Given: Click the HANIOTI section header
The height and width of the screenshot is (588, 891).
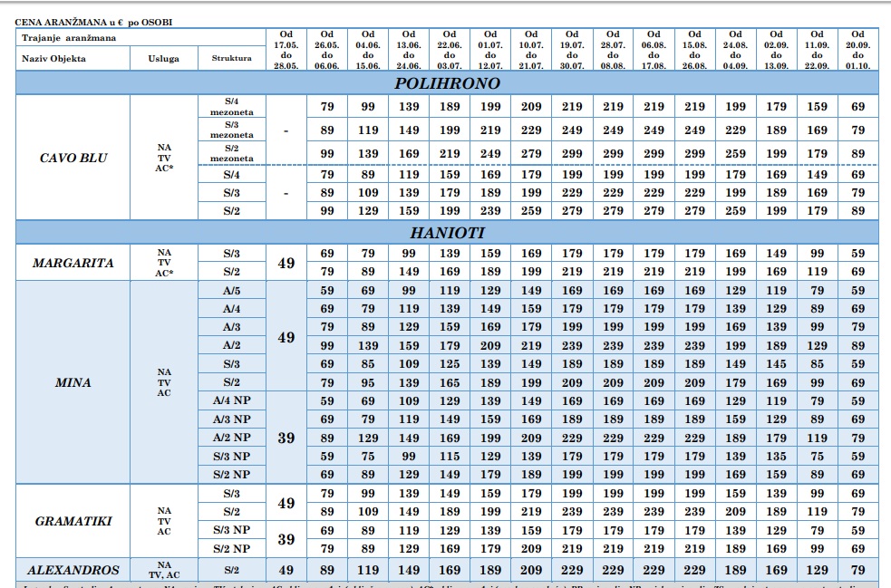Looking at the screenshot, I should tap(446, 233).
